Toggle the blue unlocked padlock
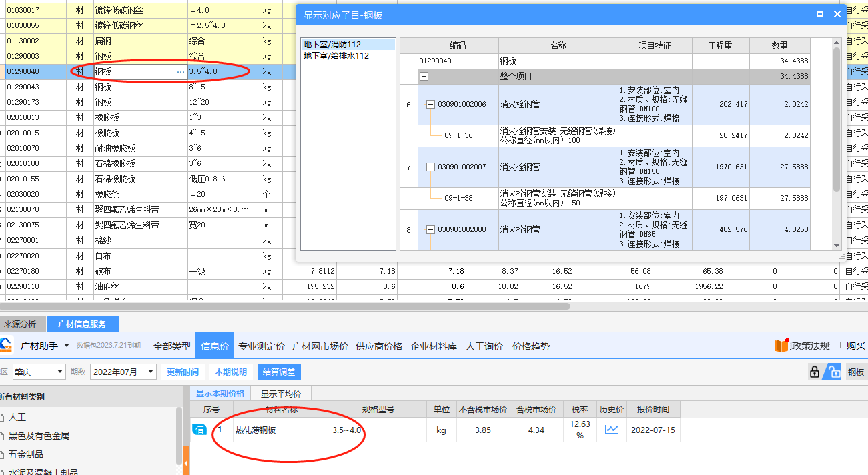This screenshot has height=475, width=868. click(833, 372)
